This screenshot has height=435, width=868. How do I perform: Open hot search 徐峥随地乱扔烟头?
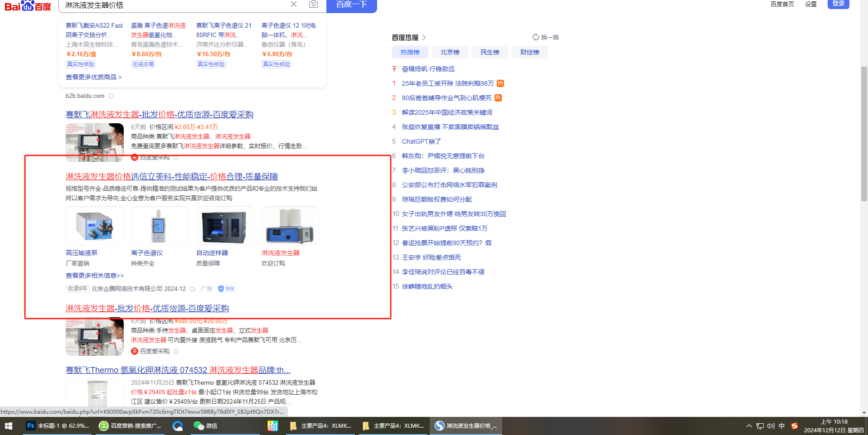coord(427,286)
